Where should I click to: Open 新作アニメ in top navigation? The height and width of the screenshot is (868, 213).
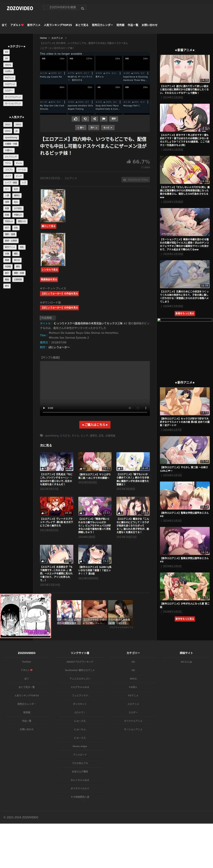point(34,25)
